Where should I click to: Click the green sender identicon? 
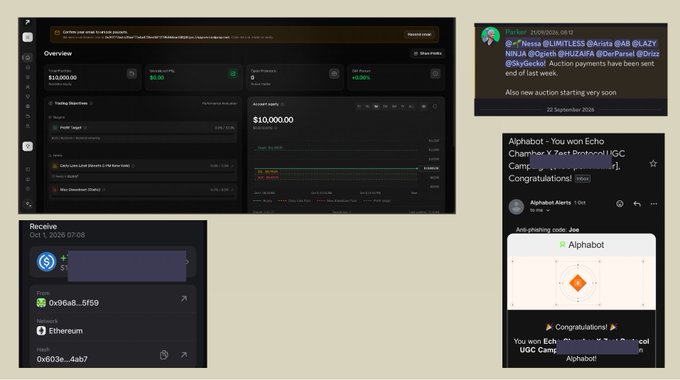pos(41,303)
